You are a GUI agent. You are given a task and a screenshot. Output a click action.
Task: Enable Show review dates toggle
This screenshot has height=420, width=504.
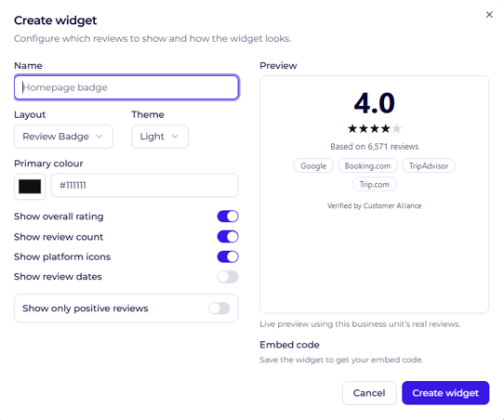[228, 277]
